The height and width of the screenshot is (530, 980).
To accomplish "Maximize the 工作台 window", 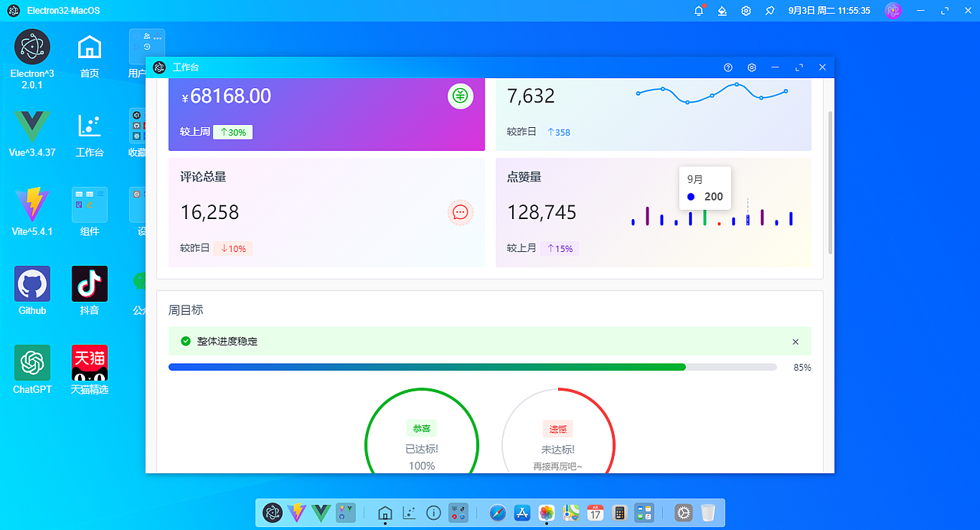I will [x=799, y=67].
